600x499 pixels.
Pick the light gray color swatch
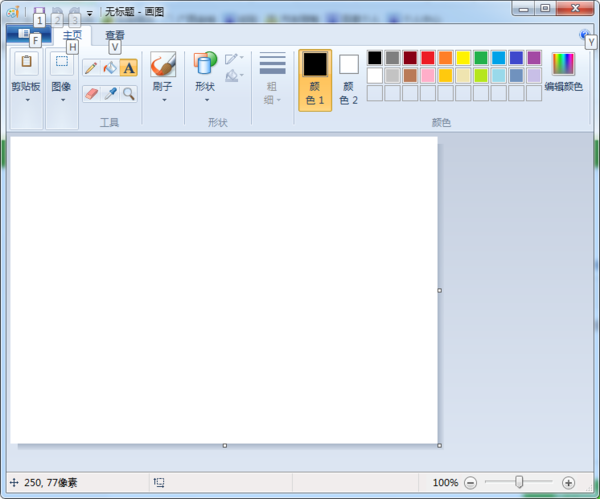pos(392,76)
